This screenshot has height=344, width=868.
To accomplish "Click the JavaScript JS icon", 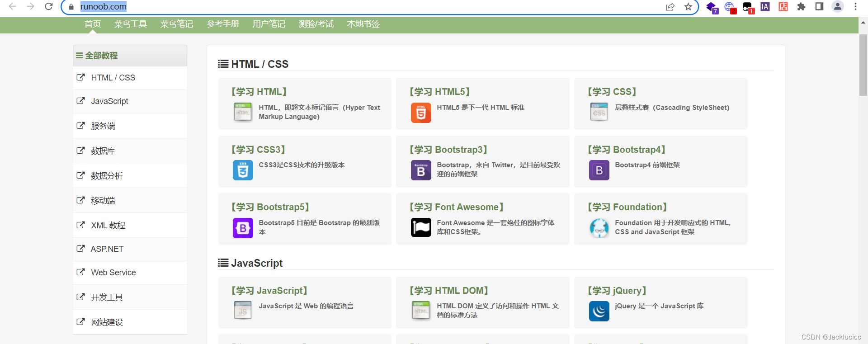I will click(243, 311).
